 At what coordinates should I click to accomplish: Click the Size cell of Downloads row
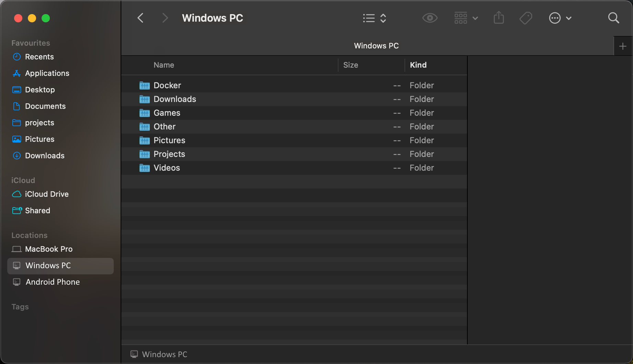tap(397, 99)
